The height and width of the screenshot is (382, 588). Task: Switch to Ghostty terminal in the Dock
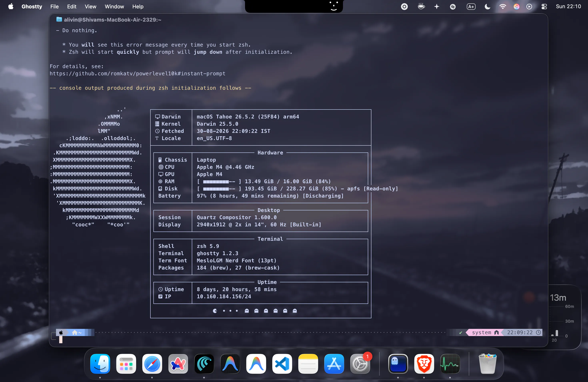click(x=398, y=364)
